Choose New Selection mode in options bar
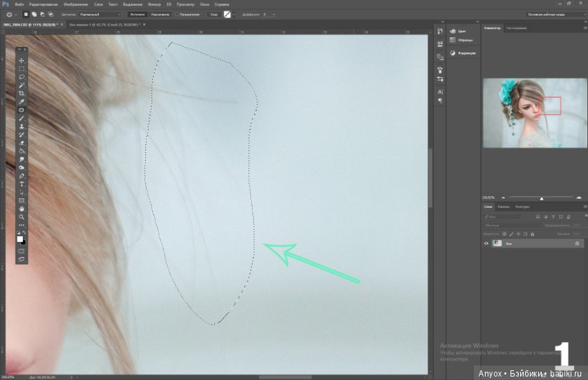The height and width of the screenshot is (380, 588). (x=26, y=15)
